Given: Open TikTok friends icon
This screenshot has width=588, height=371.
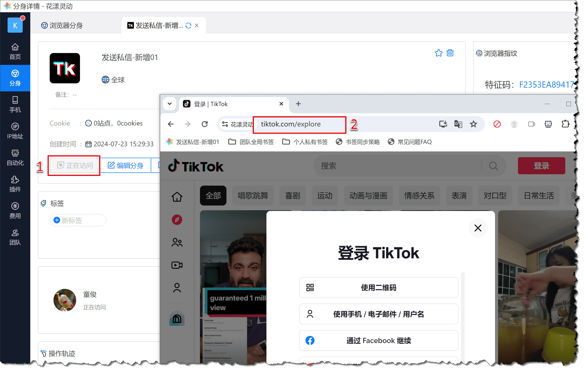Looking at the screenshot, I should tap(177, 242).
